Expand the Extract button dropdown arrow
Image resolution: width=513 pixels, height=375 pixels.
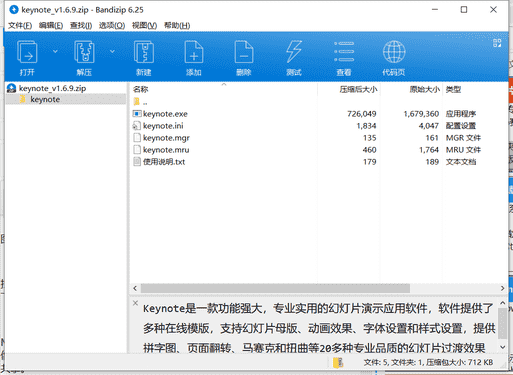(112, 51)
